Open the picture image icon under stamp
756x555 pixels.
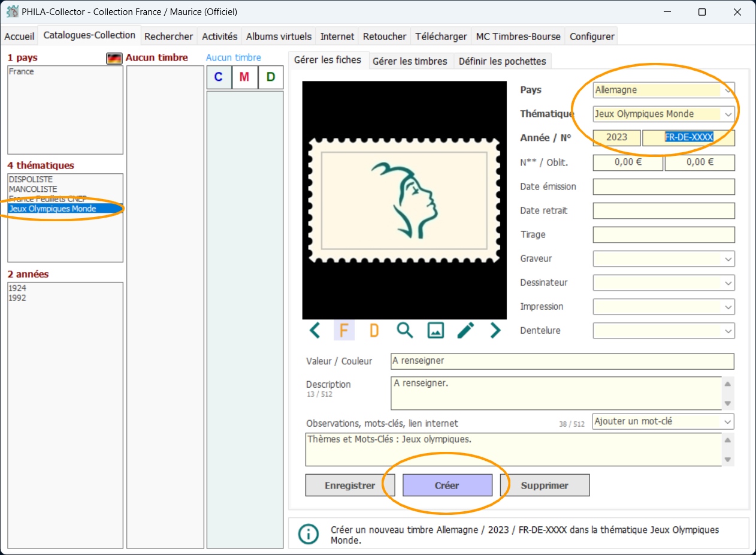(x=436, y=330)
